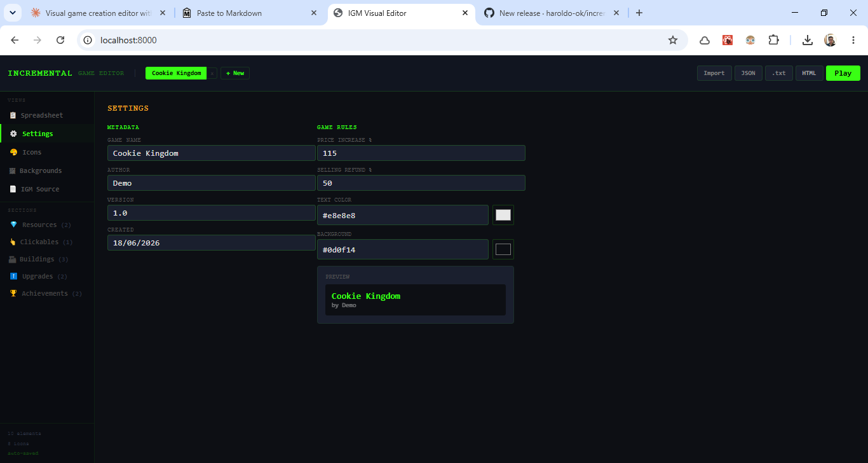Edit the Price Increase % field
The width and height of the screenshot is (868, 463).
tap(421, 153)
